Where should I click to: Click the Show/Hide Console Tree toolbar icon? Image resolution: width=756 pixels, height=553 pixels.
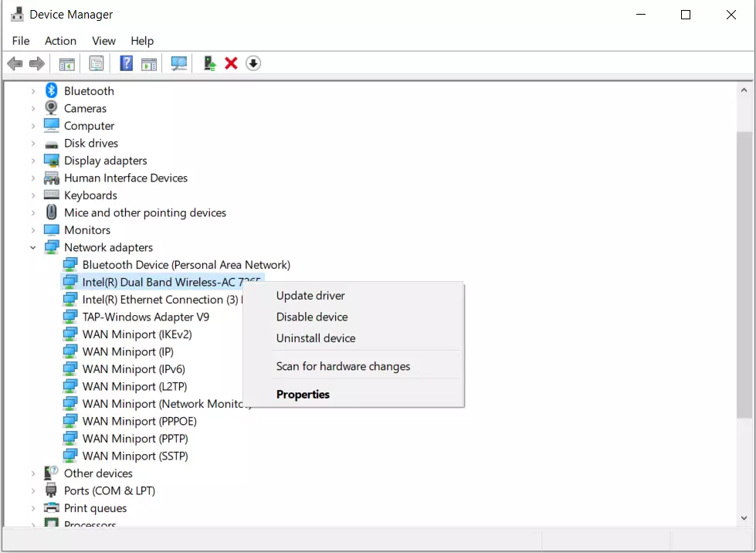pos(67,63)
